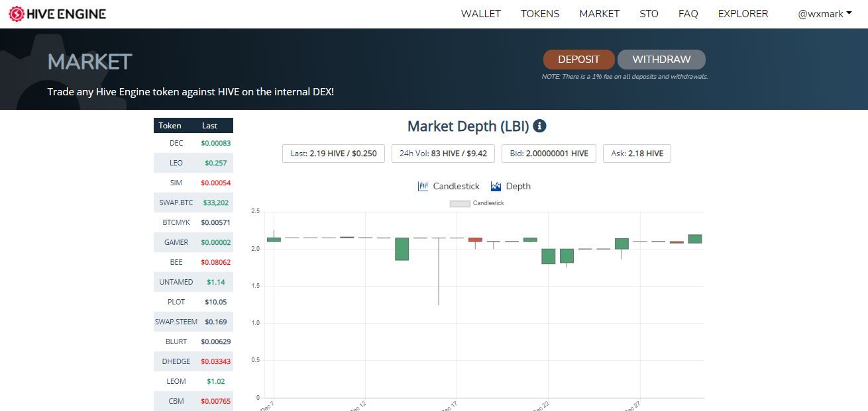The image size is (868, 411).
Task: Click the $10.05 PLOT price
Action: pyautogui.click(x=216, y=302)
